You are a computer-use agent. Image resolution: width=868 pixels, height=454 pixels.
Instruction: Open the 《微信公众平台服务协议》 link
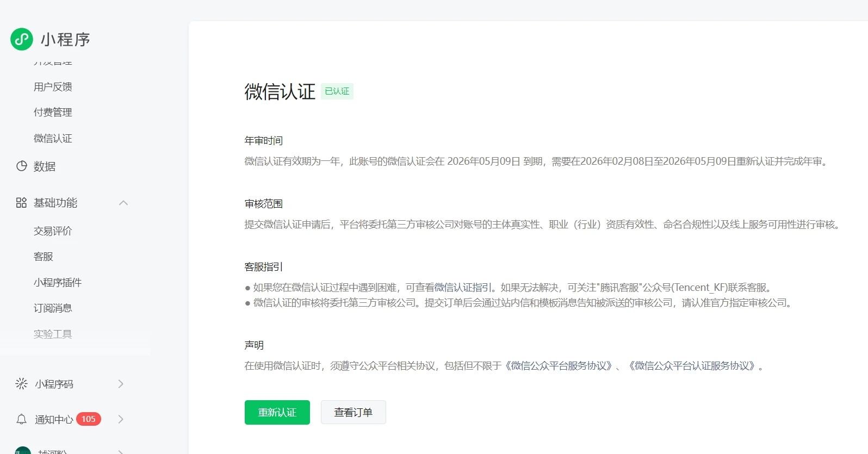(x=559, y=366)
